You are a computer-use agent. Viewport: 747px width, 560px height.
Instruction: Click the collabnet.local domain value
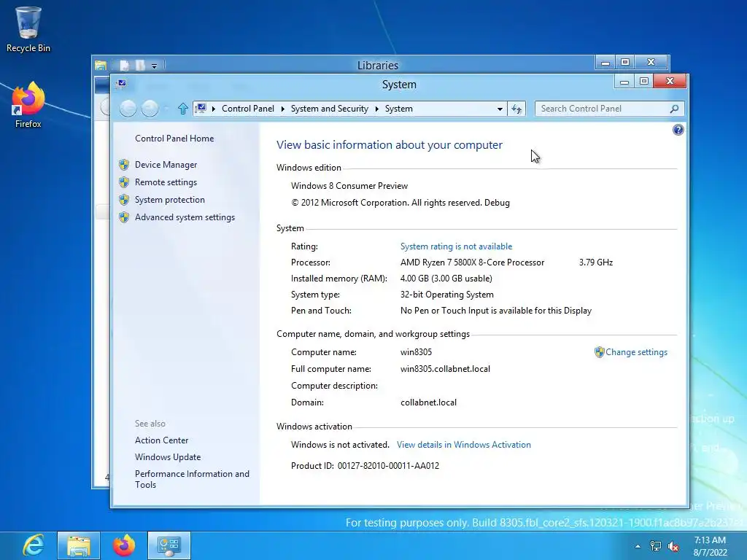pos(428,402)
